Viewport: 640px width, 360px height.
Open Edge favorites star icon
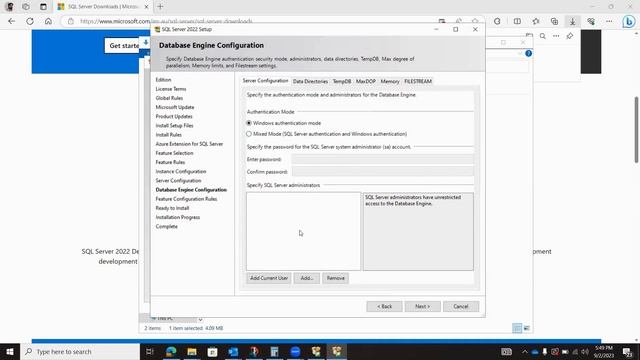536,21
